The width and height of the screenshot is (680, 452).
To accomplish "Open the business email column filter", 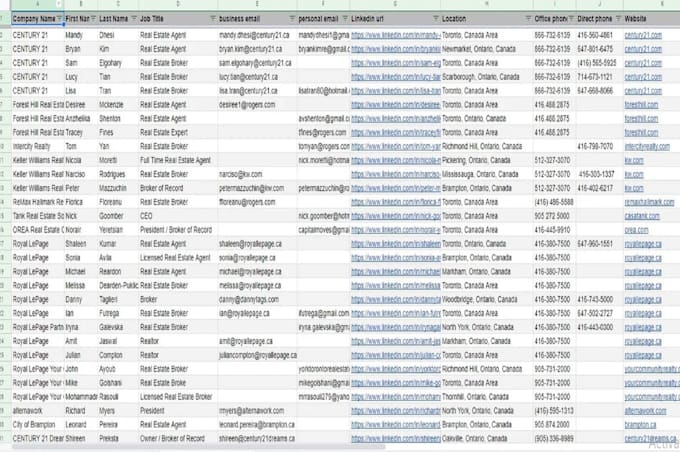I will click(292, 19).
